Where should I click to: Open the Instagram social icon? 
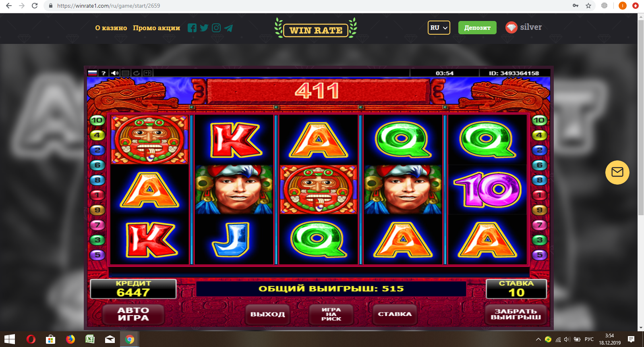[216, 28]
